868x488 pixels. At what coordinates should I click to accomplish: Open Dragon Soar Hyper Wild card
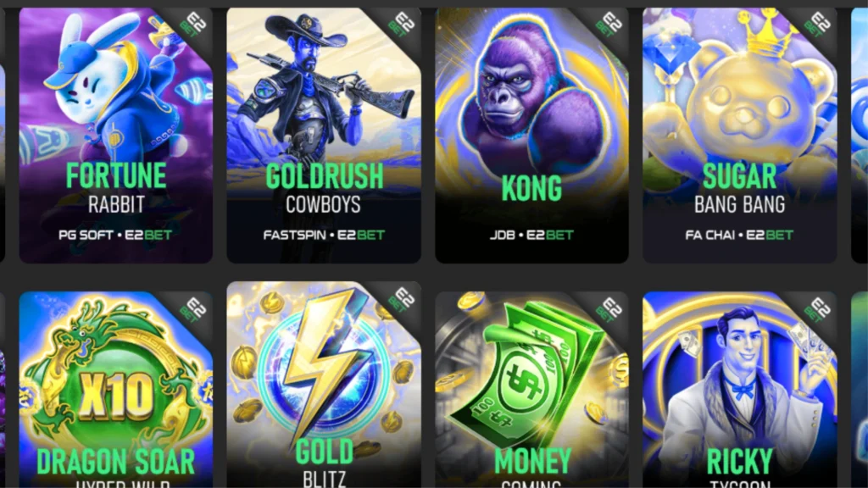[x=115, y=390]
